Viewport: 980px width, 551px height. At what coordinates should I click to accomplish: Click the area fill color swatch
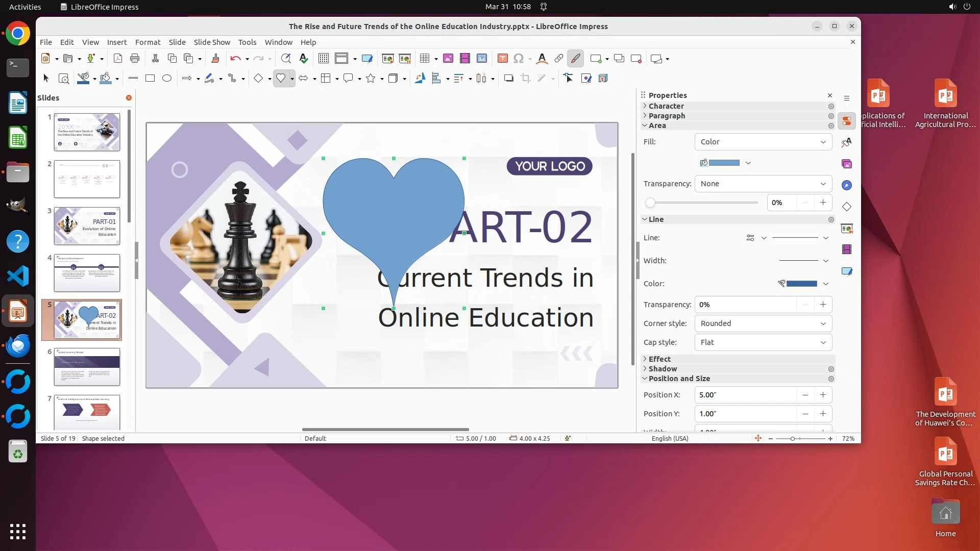point(724,163)
